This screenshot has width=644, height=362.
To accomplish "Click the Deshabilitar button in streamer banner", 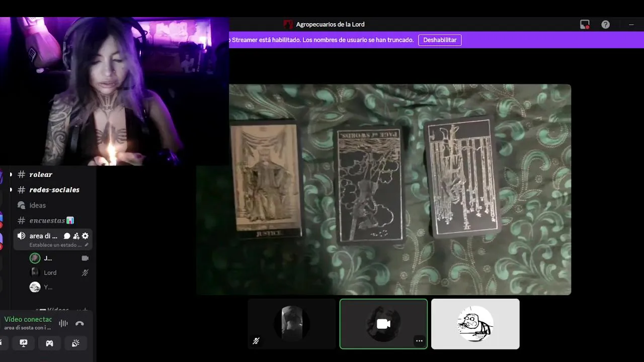I will pos(440,40).
